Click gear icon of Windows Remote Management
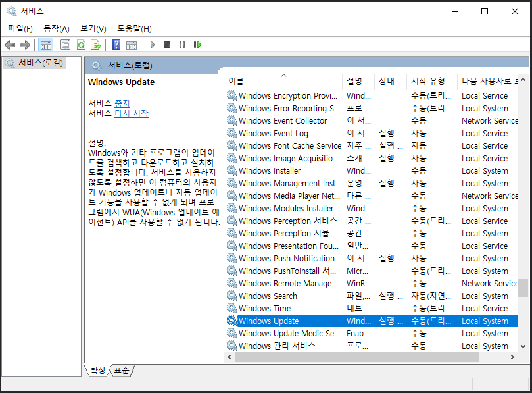Image resolution: width=532 pixels, height=393 pixels. [231, 283]
